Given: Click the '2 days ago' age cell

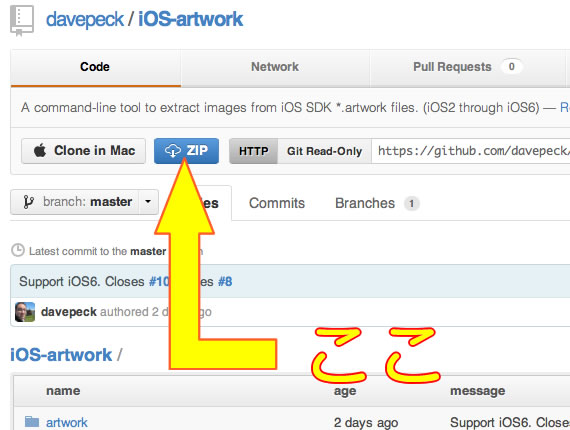Looking at the screenshot, I should (x=366, y=423).
